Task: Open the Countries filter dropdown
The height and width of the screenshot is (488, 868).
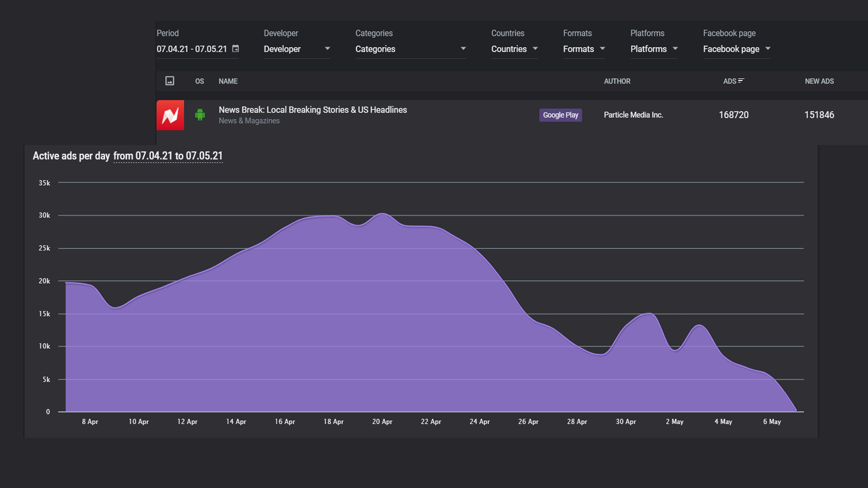Action: click(x=514, y=49)
